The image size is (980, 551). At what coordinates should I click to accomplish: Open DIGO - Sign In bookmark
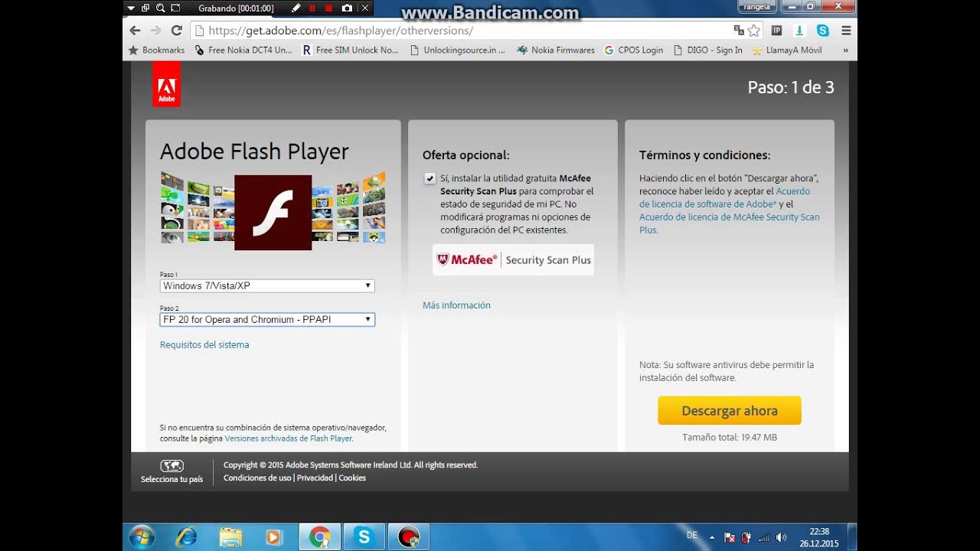pos(708,50)
